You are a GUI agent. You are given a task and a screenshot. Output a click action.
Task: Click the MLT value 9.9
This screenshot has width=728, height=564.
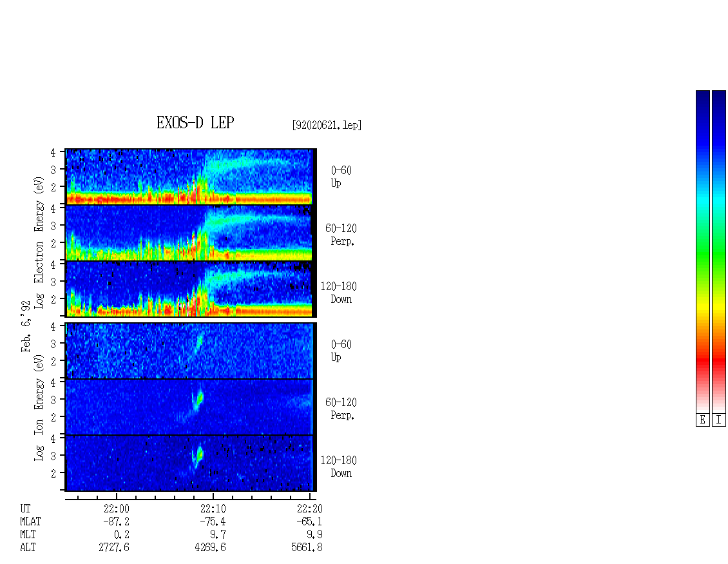[315, 535]
